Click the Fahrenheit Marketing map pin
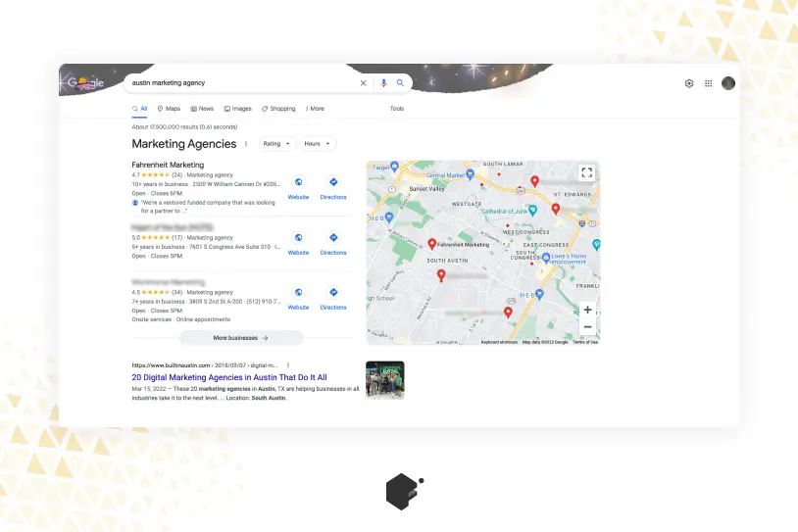 click(x=432, y=244)
